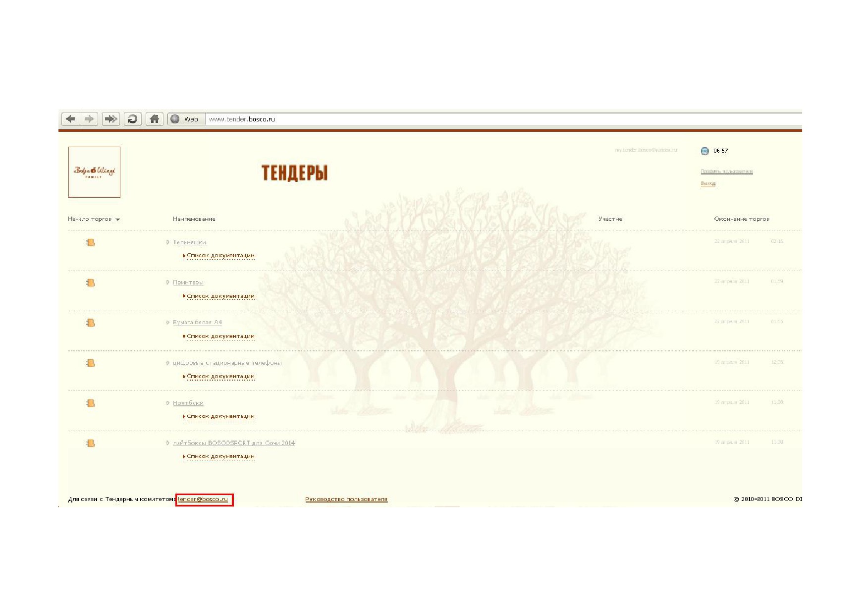Click the end time 01:55
This screenshot has height=614, width=868.
pos(777,322)
